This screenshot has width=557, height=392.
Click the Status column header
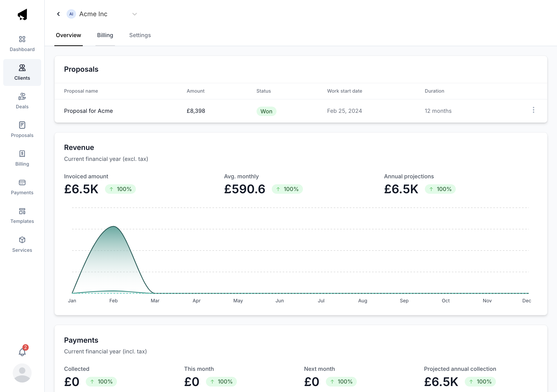tap(264, 91)
